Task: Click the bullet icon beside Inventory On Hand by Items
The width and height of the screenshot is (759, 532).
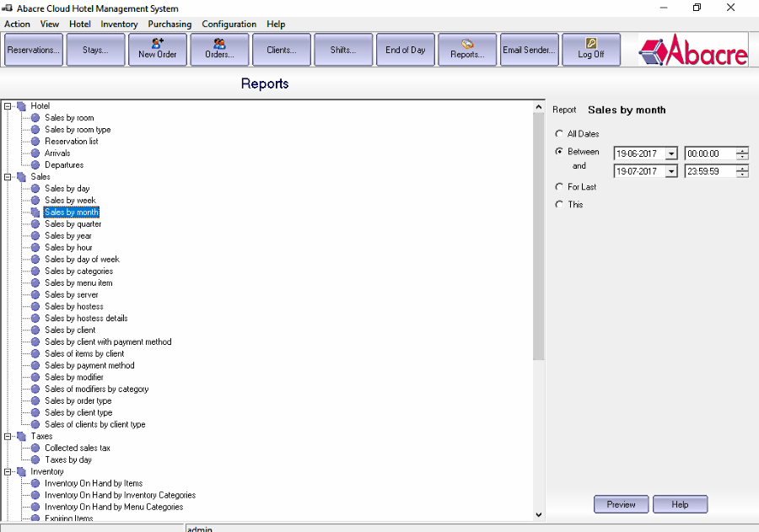Action: click(35, 483)
